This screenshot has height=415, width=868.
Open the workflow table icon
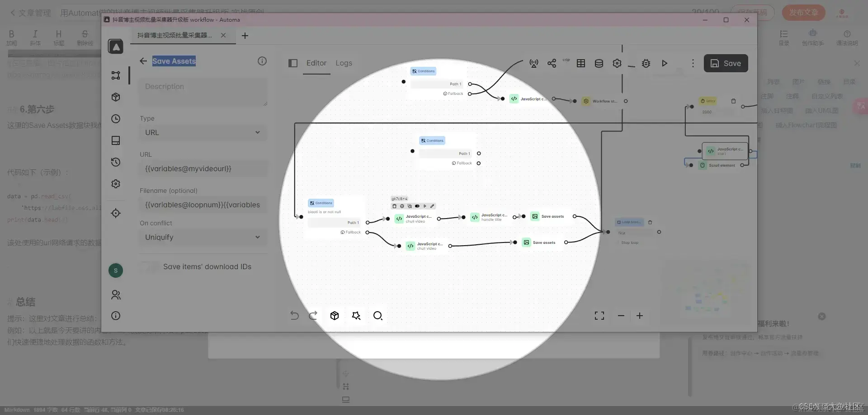click(x=581, y=63)
